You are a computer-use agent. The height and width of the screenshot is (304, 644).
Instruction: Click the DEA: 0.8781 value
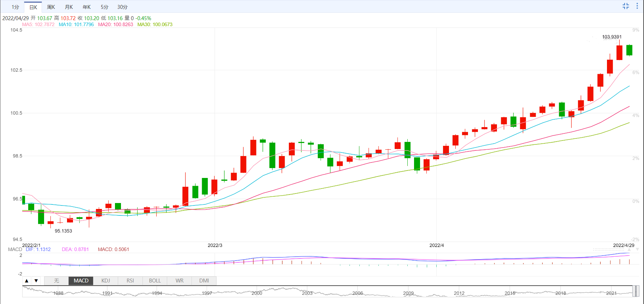coord(75,249)
